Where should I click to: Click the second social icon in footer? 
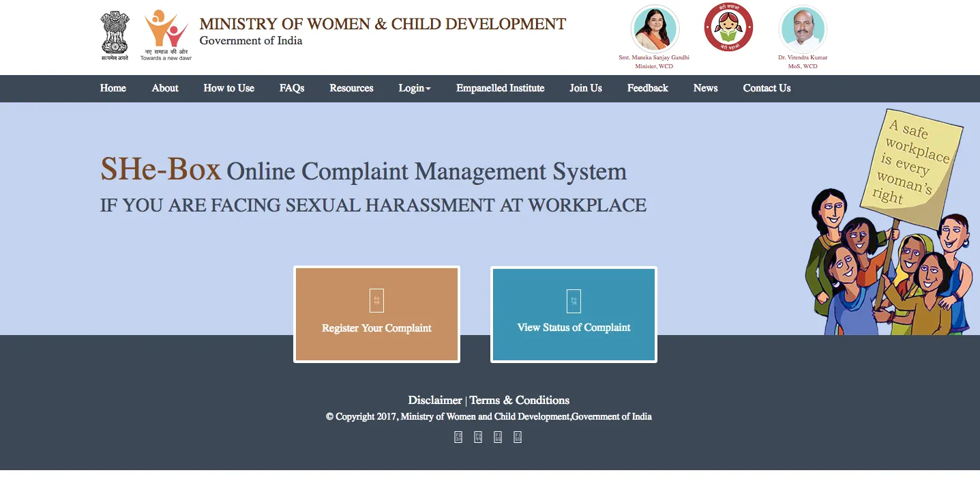[478, 437]
